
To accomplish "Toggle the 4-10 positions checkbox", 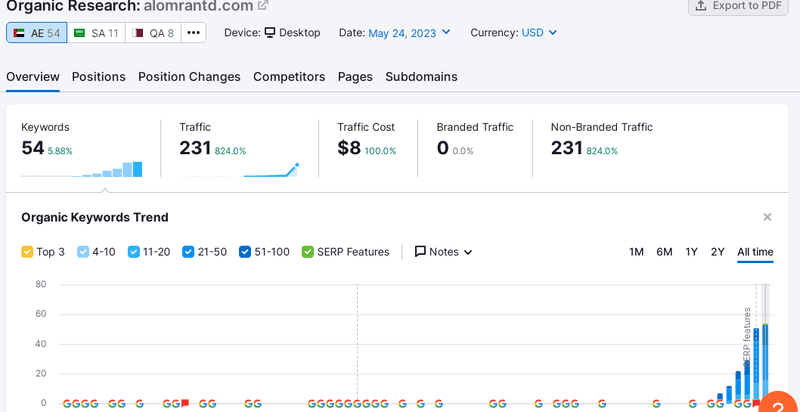I will point(84,252).
